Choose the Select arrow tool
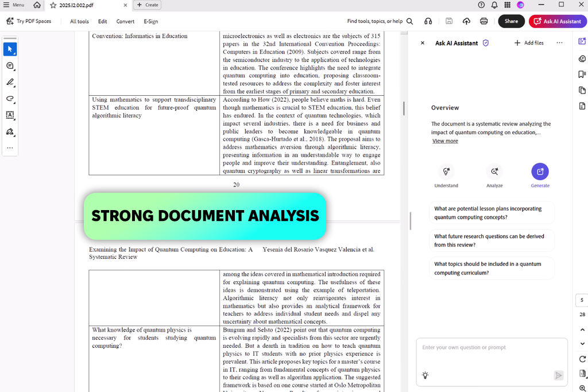The image size is (588, 392). (10, 49)
